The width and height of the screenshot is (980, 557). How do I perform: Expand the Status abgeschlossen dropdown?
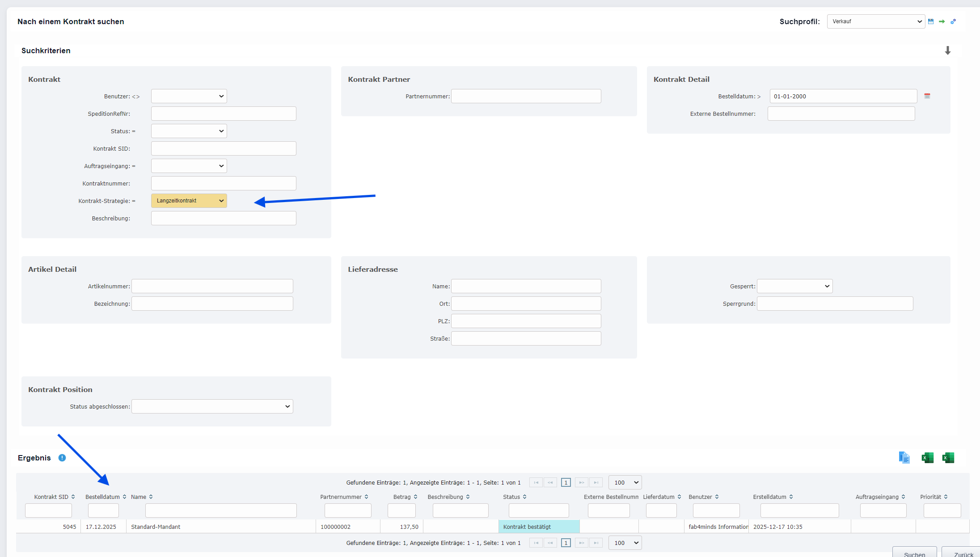point(212,406)
